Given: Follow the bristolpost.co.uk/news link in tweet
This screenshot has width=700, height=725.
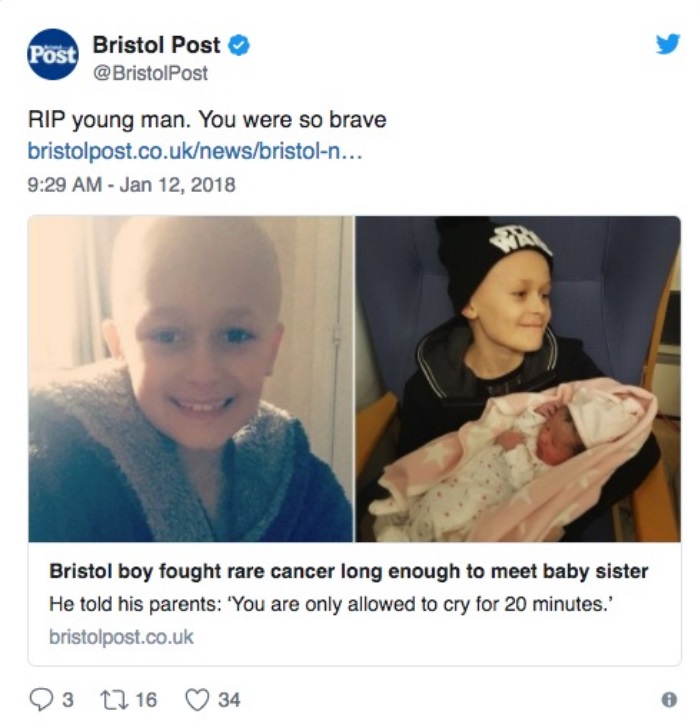Looking at the screenshot, I should pos(195,151).
